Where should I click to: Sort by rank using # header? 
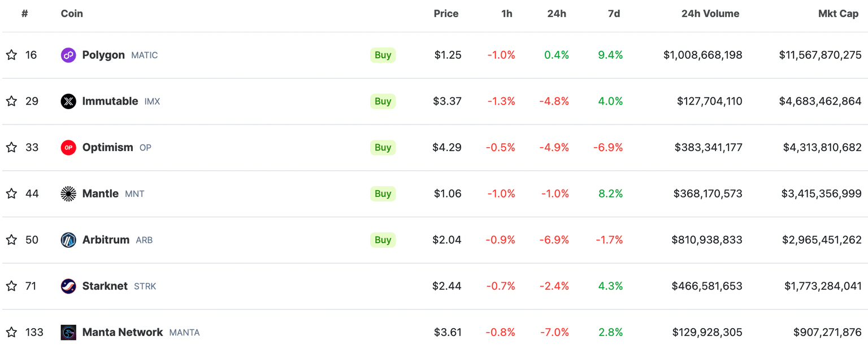(25, 14)
